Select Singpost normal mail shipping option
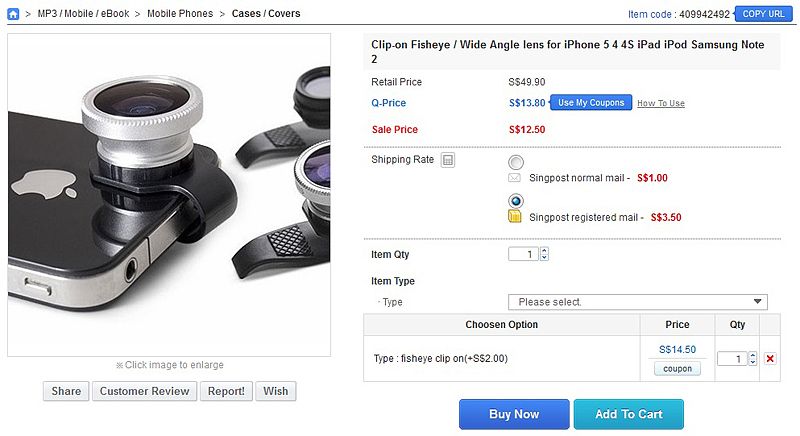Screen dimensions: 800x436 [x=516, y=162]
